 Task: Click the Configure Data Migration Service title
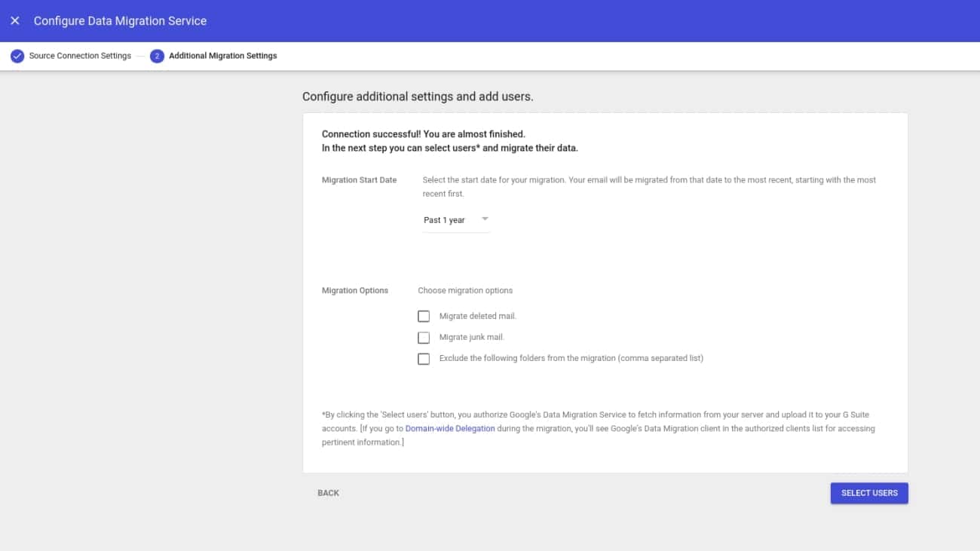[x=119, y=20]
